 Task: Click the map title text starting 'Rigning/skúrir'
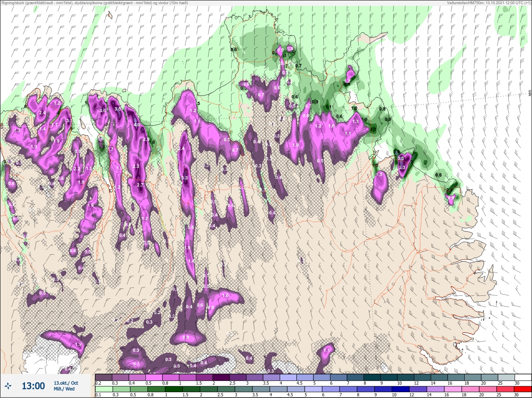(94, 3)
